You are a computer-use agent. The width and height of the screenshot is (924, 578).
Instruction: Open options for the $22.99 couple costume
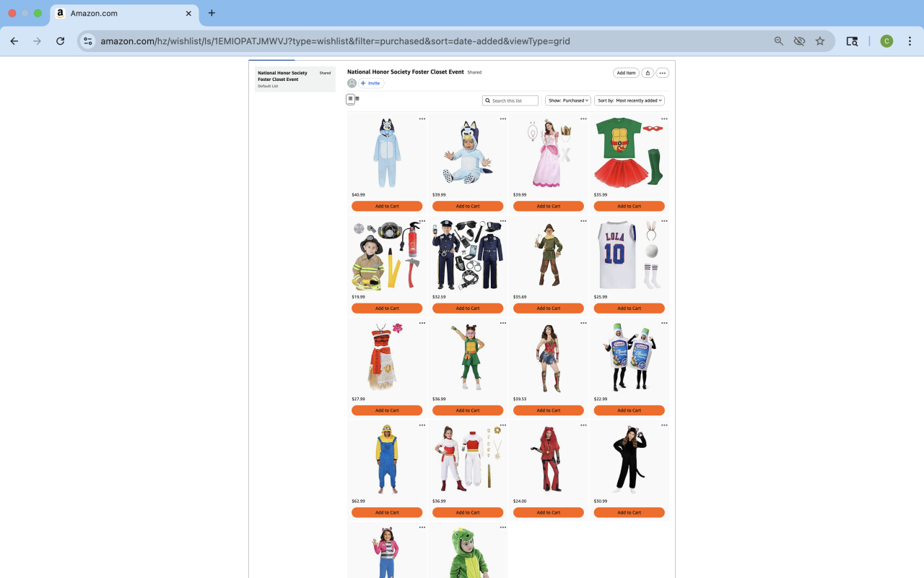click(x=665, y=323)
